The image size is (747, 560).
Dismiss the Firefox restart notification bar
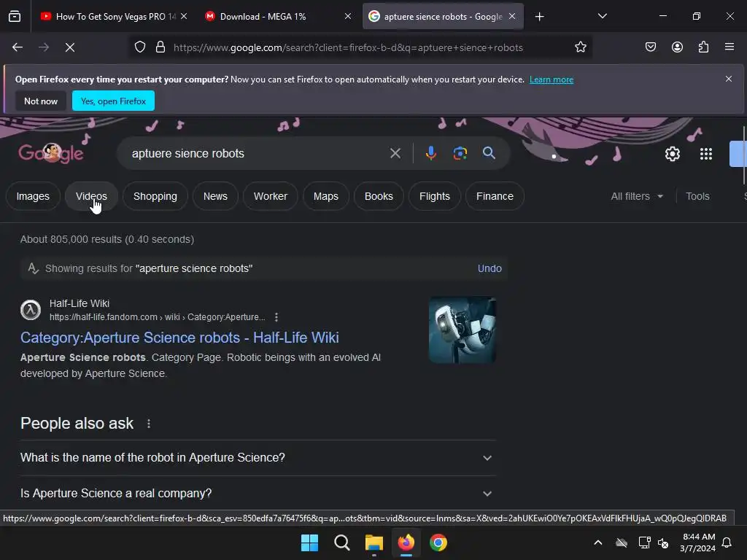click(x=729, y=79)
